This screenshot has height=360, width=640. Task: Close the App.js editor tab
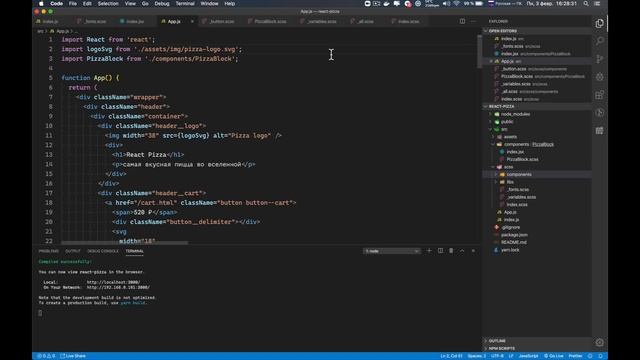tap(192, 21)
